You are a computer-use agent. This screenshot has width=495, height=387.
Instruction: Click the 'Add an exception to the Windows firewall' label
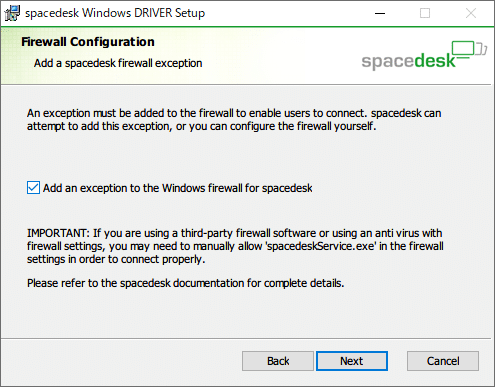pyautogui.click(x=178, y=188)
